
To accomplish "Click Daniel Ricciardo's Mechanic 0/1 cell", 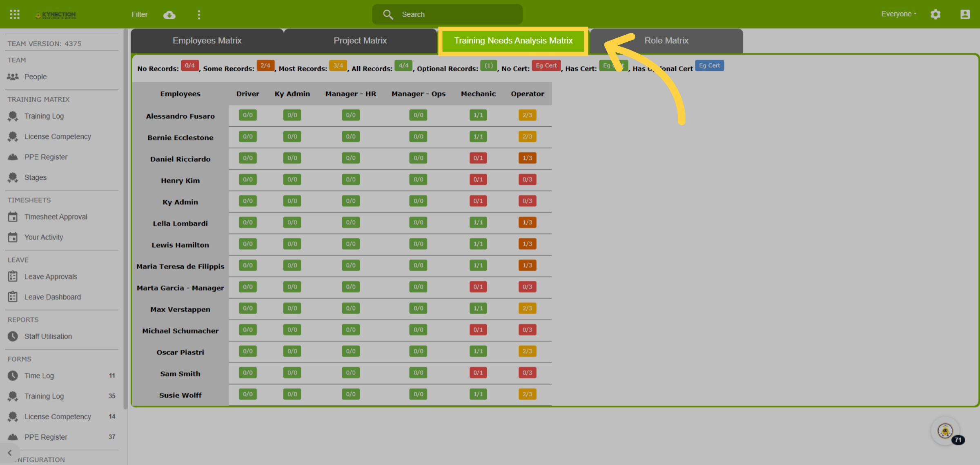I will tap(478, 158).
